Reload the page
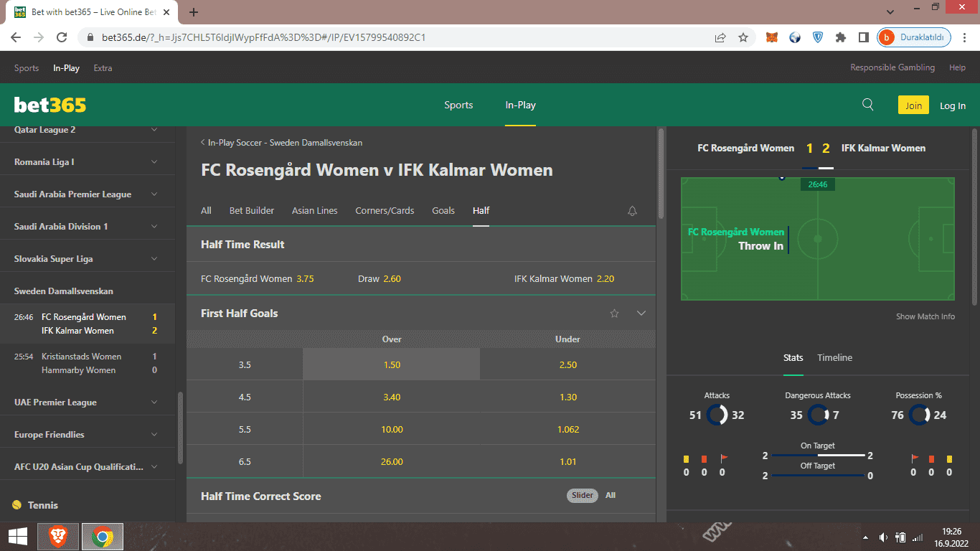 pos(62,37)
